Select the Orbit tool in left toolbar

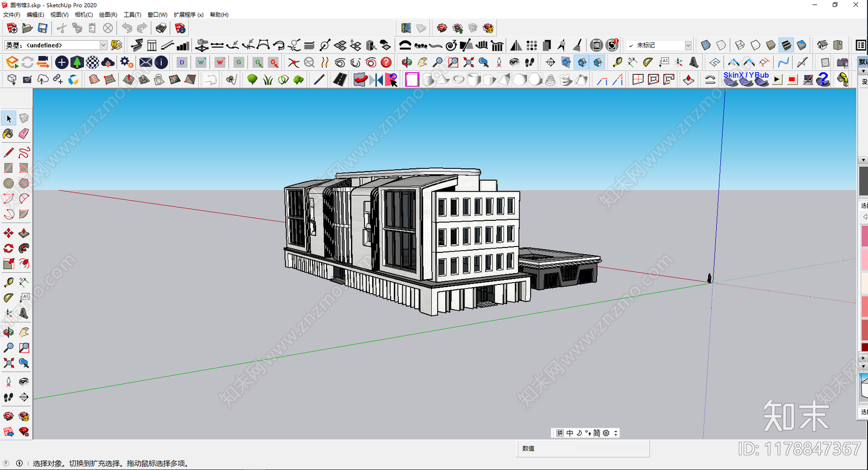pos(9,332)
